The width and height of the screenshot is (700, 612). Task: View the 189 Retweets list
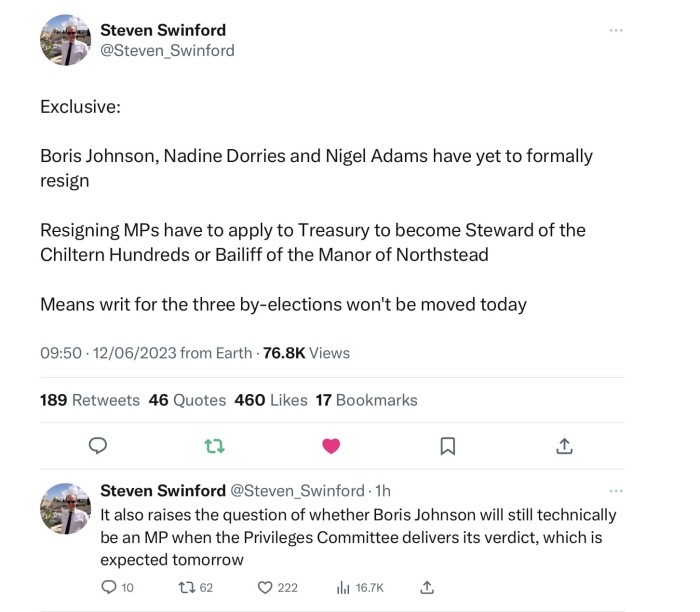tap(90, 400)
